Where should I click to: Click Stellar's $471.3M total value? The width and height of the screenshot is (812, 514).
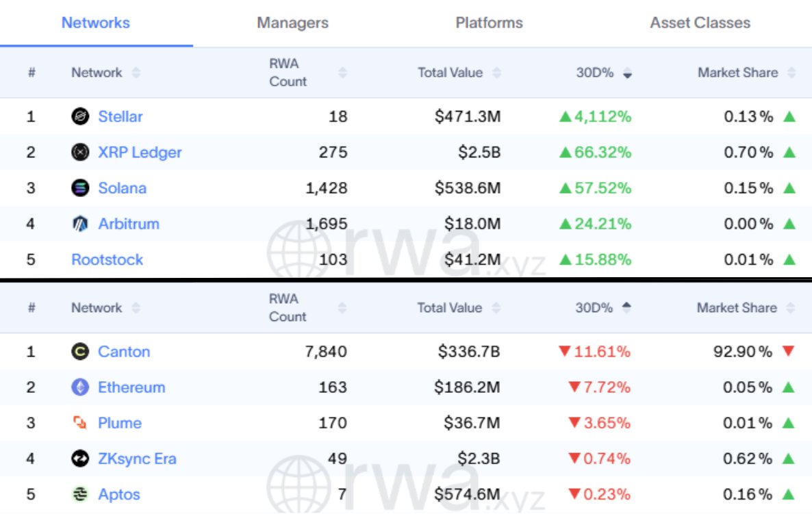point(468,116)
